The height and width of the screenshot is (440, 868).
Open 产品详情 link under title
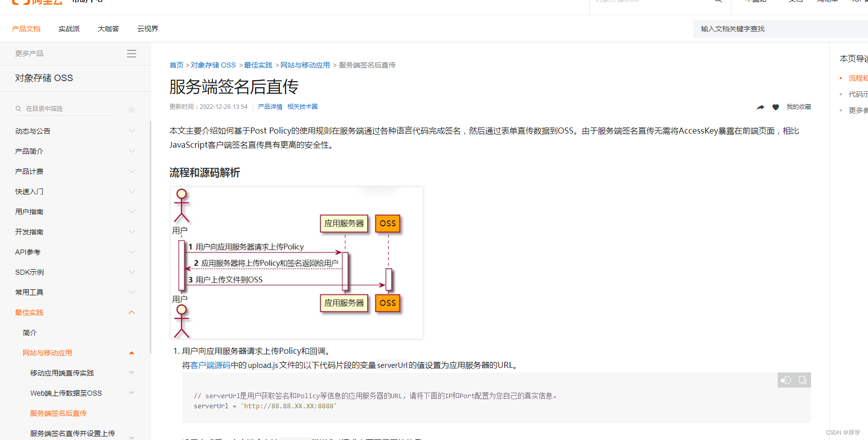[270, 107]
